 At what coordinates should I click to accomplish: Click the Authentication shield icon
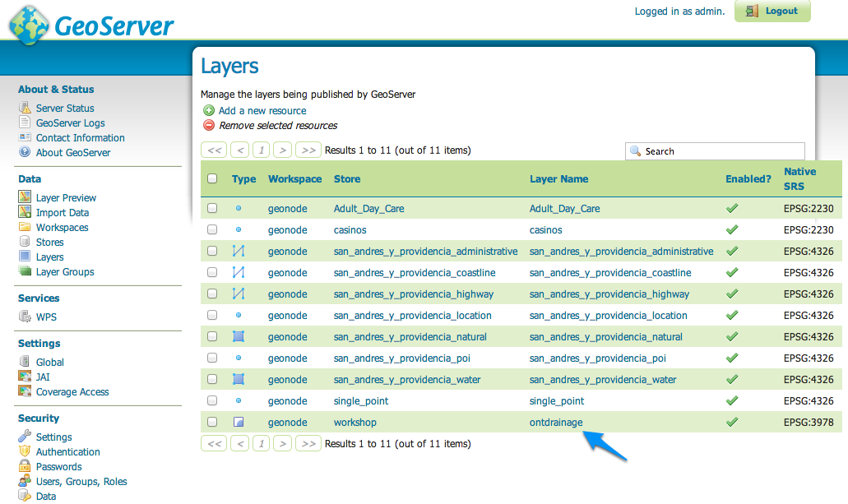[x=25, y=451]
